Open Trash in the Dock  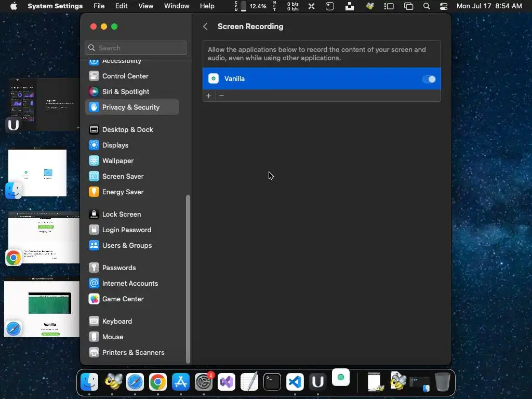[443, 382]
